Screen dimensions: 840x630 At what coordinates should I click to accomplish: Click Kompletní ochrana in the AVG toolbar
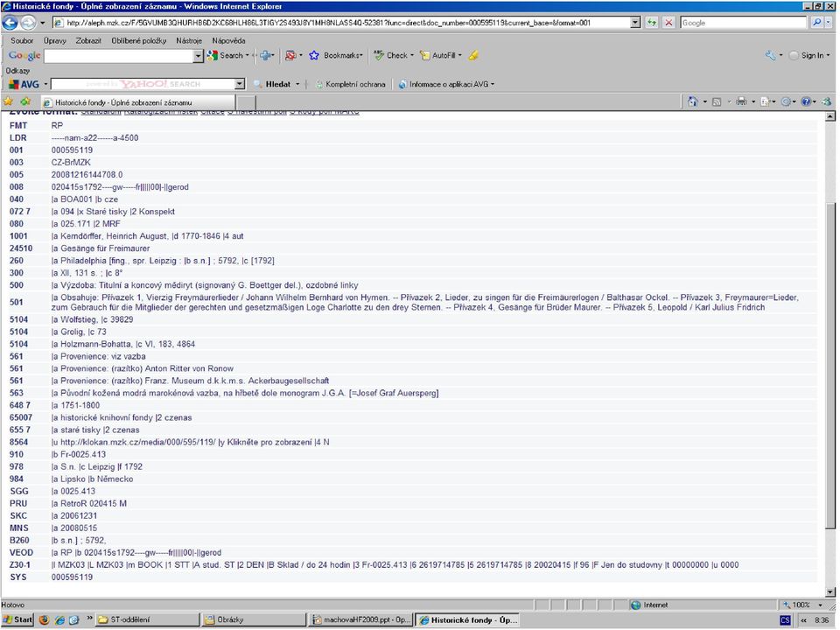(351, 84)
